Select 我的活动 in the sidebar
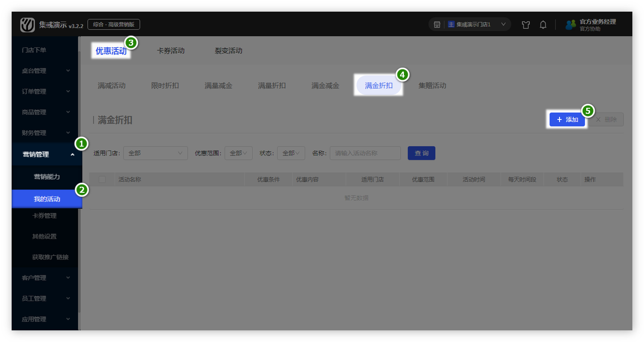The width and height of the screenshot is (644, 342). pyautogui.click(x=47, y=199)
